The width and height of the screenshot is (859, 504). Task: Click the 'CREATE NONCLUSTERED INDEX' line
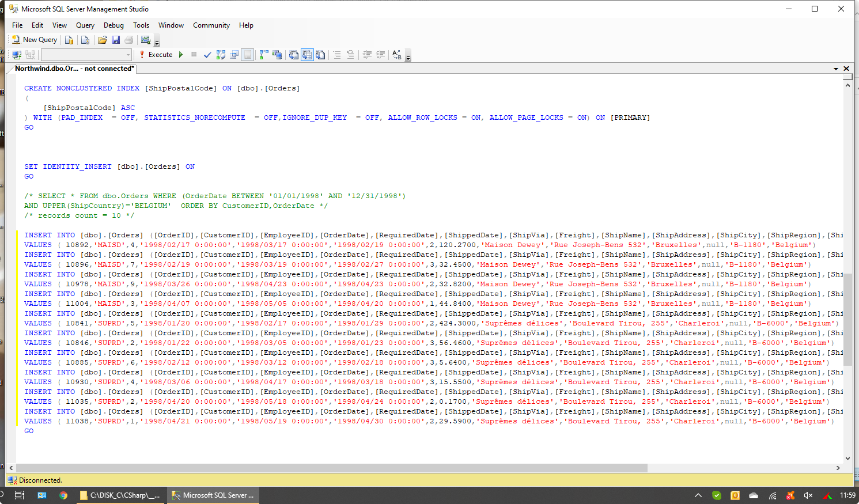pyautogui.click(x=162, y=88)
